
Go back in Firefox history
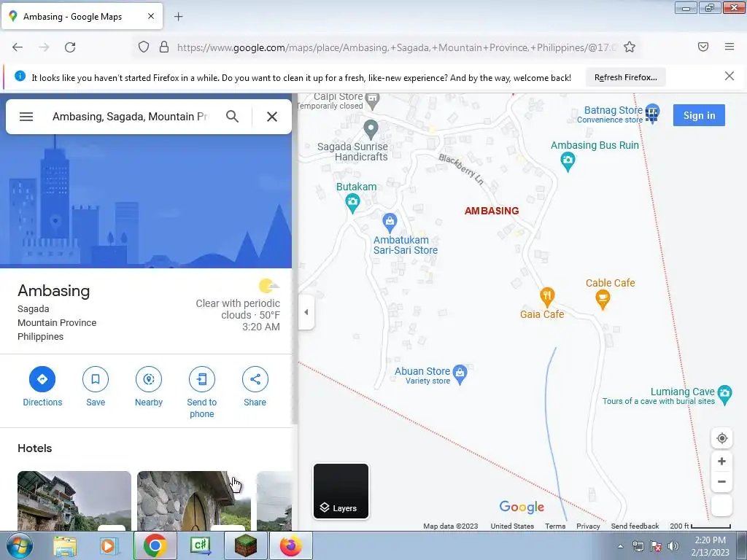(x=18, y=47)
